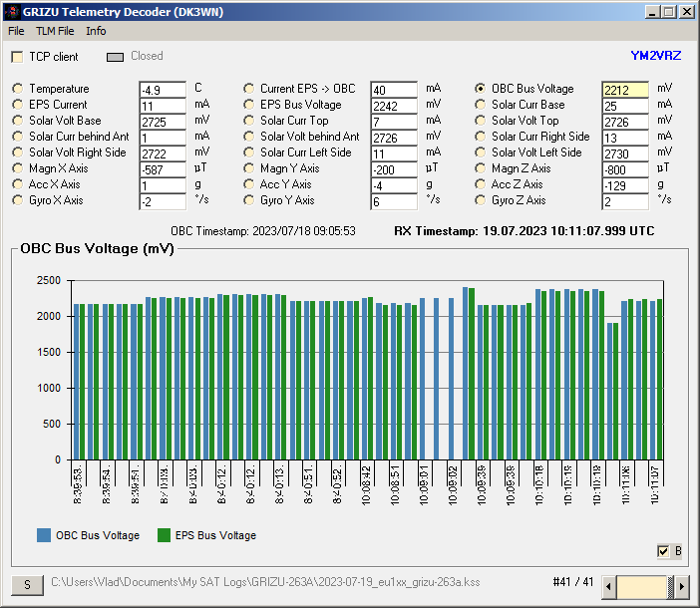This screenshot has height=608, width=700.
Task: Click the scrollbar right arrow
Action: [682, 586]
